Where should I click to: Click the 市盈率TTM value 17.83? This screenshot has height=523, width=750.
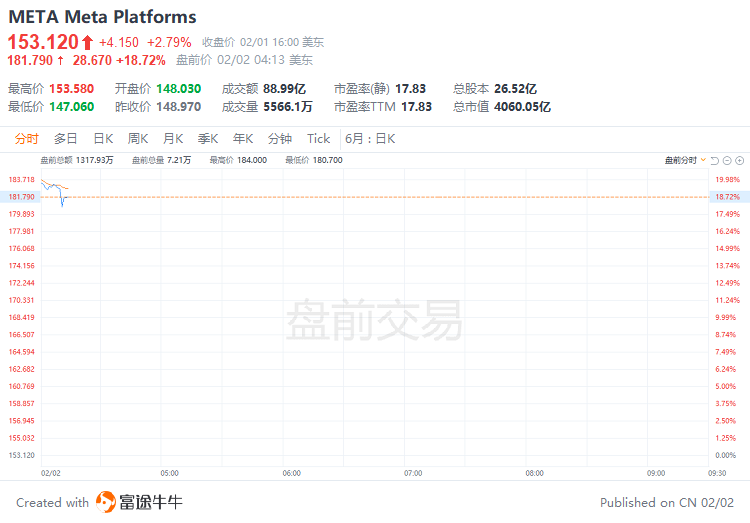[416, 107]
